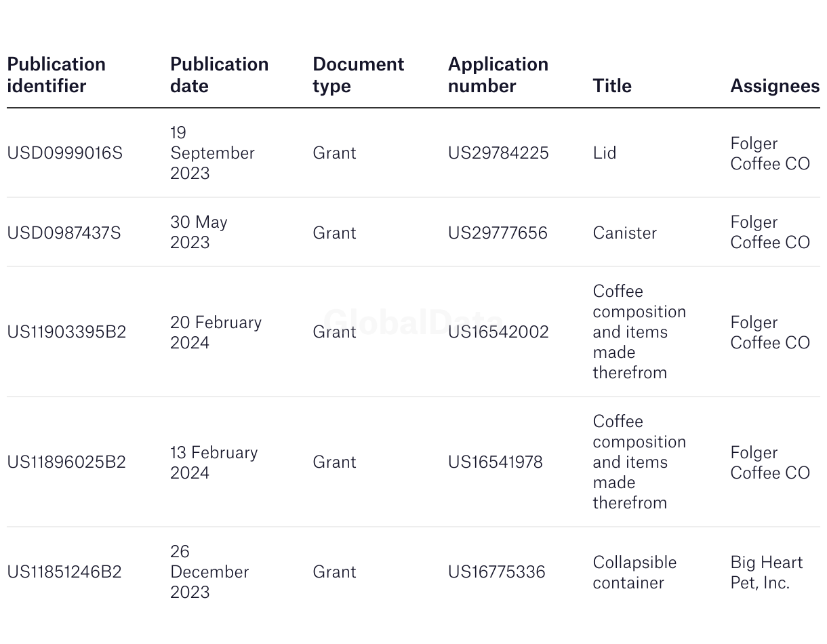Click the Assignees column header
827x644 pixels.
coord(774,85)
